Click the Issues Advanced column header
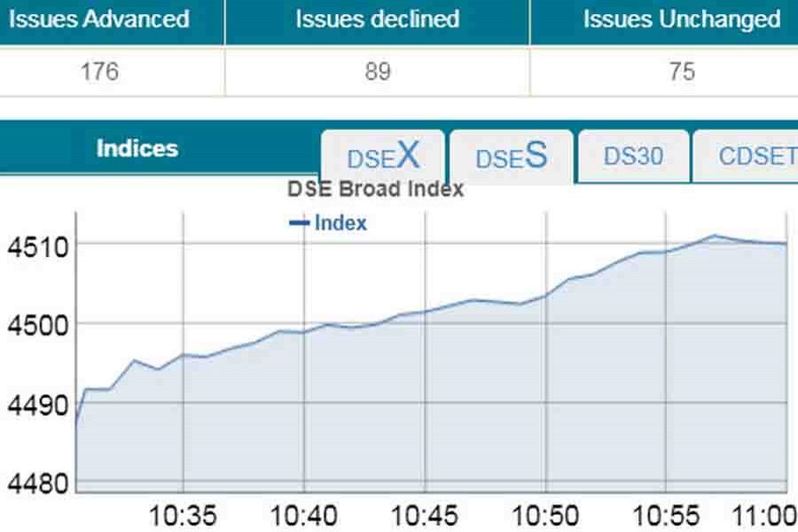Viewport: 798px width, 532px height. pos(98,20)
